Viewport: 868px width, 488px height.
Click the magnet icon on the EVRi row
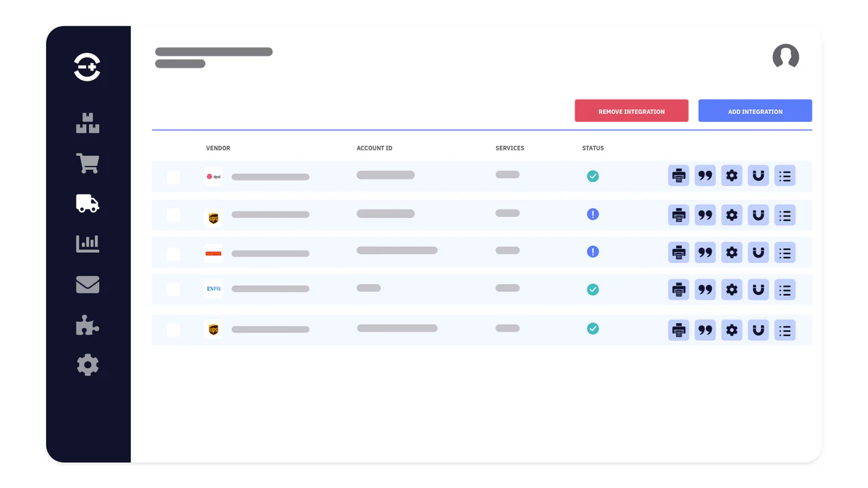pos(758,289)
